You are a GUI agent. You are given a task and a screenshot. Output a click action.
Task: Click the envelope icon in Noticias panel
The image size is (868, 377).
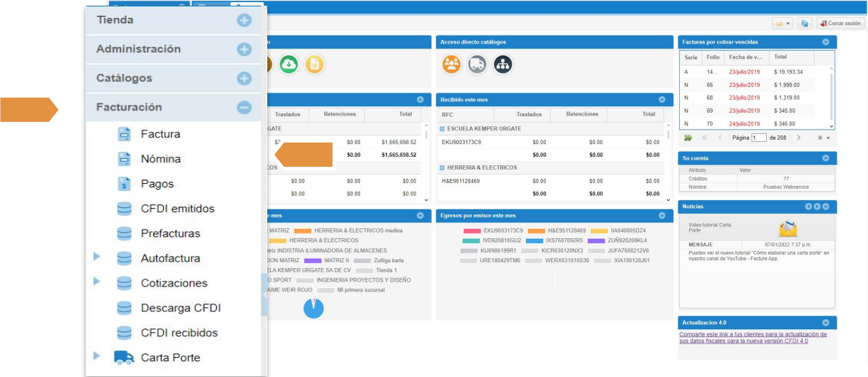point(788,229)
